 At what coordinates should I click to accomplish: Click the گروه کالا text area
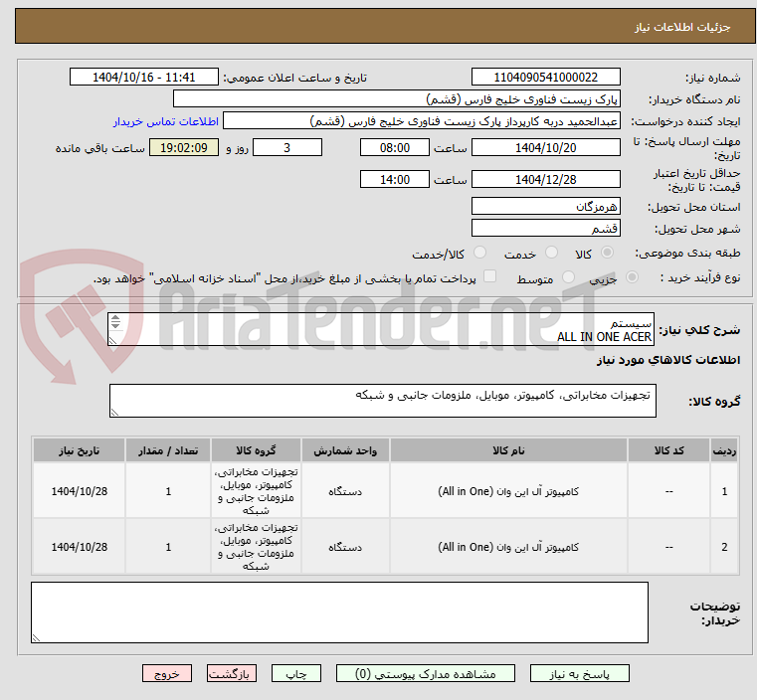click(383, 401)
